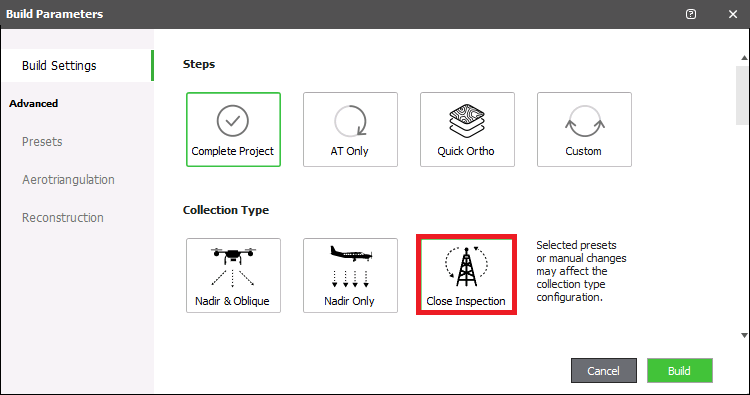
Task: Open the Build Settings tab
Action: (x=77, y=66)
